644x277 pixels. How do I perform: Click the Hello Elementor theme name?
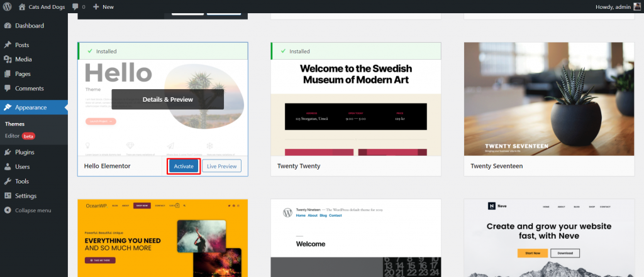click(x=107, y=166)
